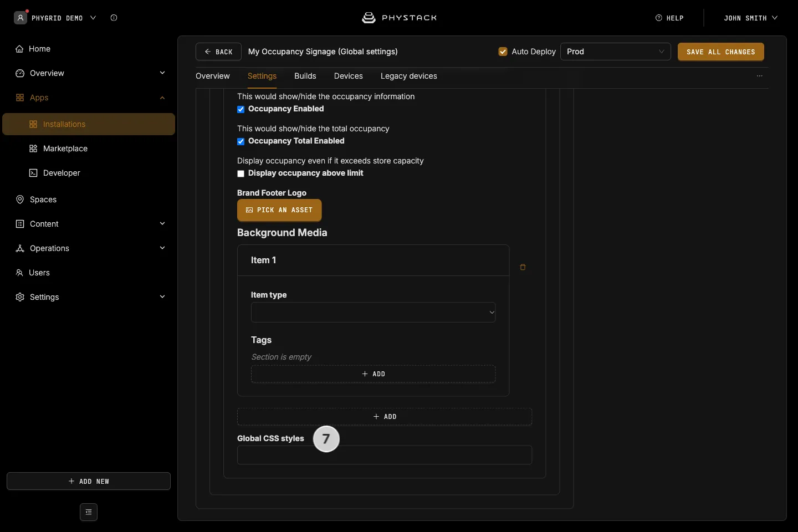Delete Item 1 with trash icon
798x532 pixels.
point(523,267)
